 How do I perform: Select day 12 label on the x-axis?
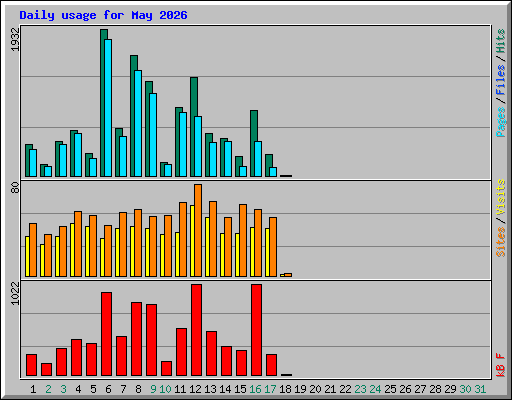(x=195, y=389)
